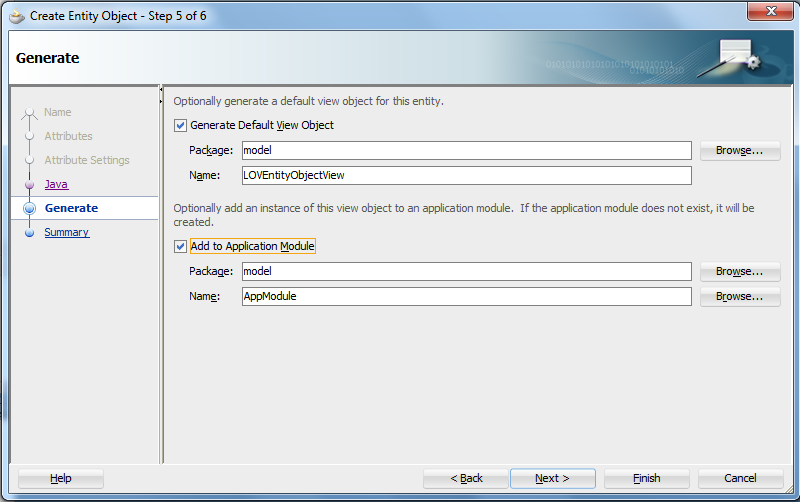Click the Java step purple marker
The height and width of the screenshot is (502, 800).
tap(30, 184)
